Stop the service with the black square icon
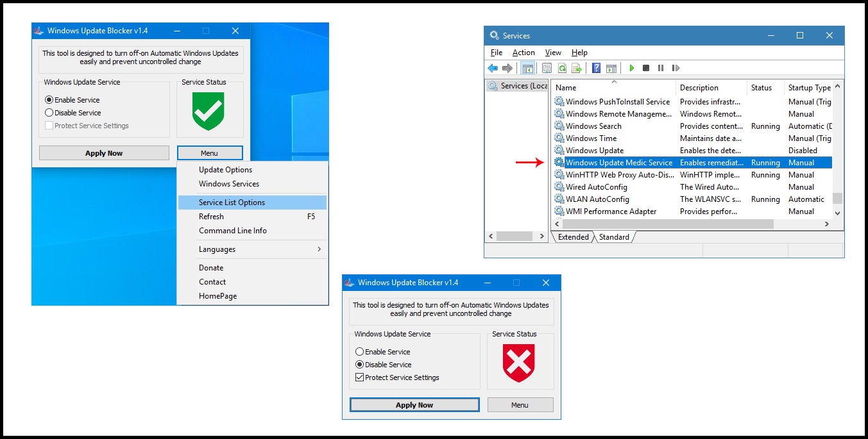The width and height of the screenshot is (868, 439). pyautogui.click(x=646, y=68)
